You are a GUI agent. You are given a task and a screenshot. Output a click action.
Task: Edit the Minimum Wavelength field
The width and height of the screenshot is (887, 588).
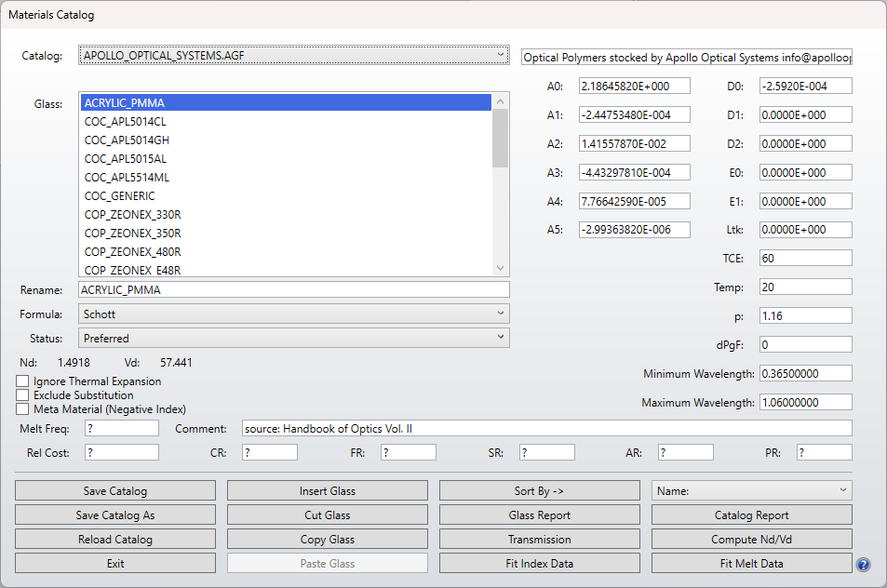(x=805, y=372)
